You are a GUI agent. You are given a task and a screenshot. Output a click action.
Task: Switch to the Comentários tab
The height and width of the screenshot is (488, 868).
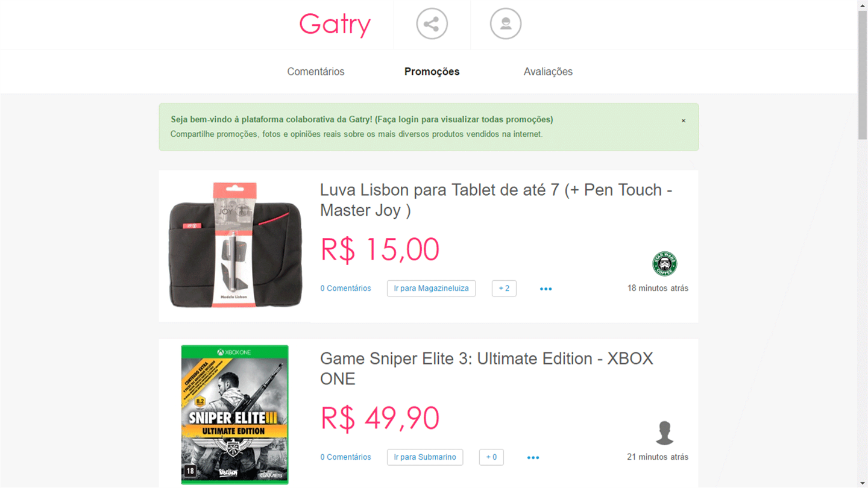pyautogui.click(x=316, y=72)
